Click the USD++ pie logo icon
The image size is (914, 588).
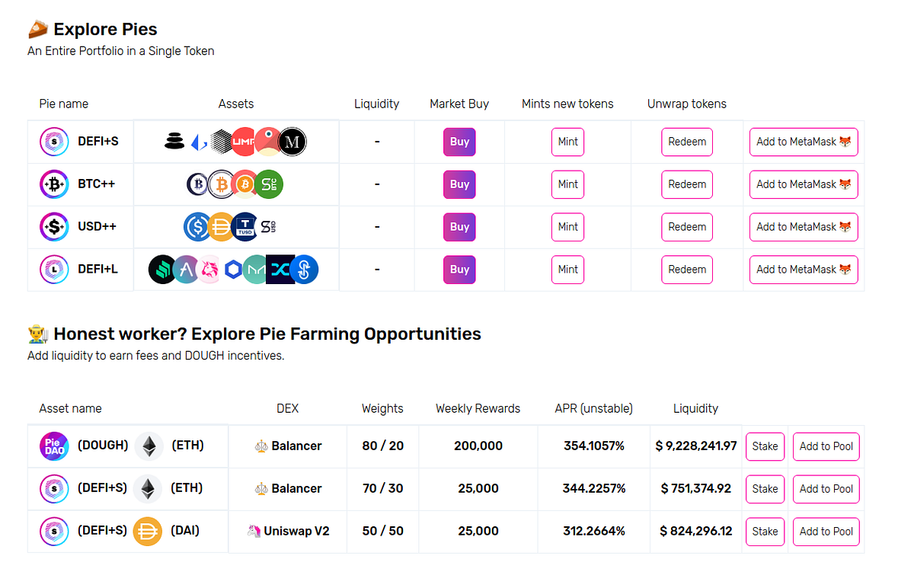(x=54, y=227)
